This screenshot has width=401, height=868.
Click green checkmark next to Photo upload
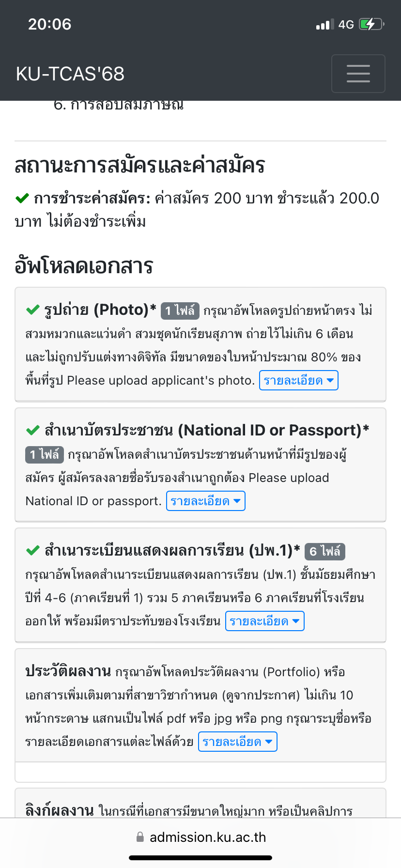[x=32, y=310]
